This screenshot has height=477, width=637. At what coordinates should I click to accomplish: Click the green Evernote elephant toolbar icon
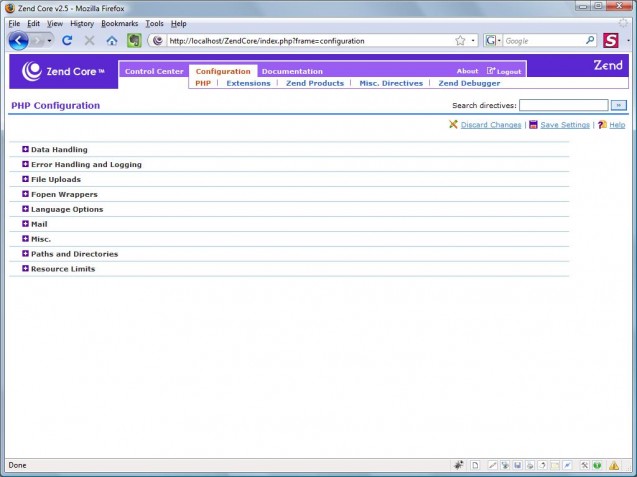click(x=134, y=41)
